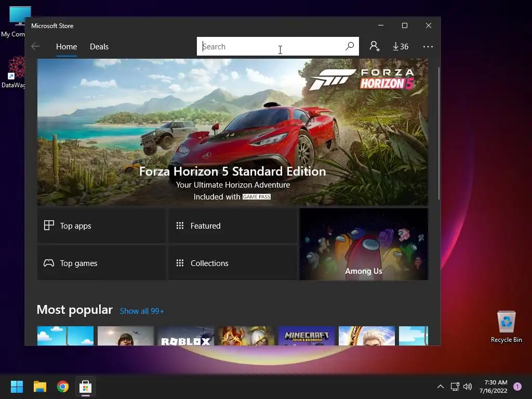Open the three-dot more options menu

point(428,46)
